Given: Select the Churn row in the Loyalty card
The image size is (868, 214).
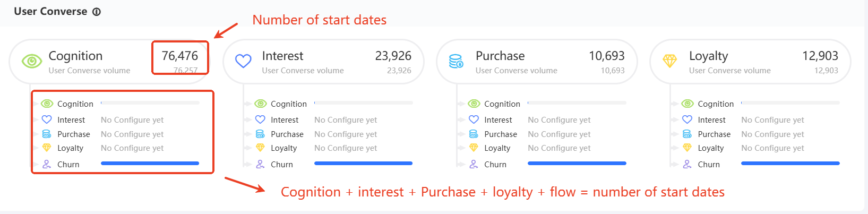Looking at the screenshot, I should pyautogui.click(x=709, y=165).
